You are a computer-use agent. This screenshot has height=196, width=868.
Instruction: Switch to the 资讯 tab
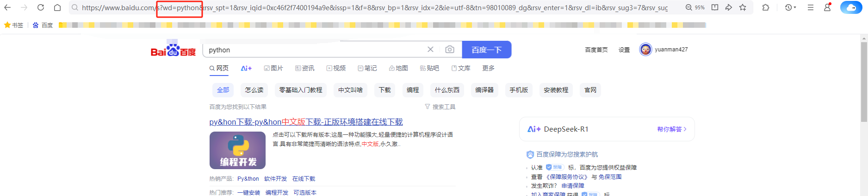pos(304,68)
